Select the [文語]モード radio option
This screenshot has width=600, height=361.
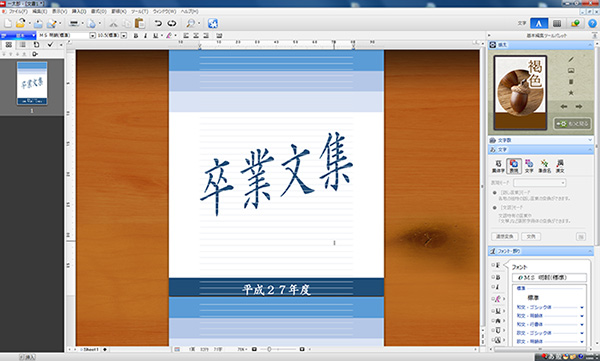point(495,207)
